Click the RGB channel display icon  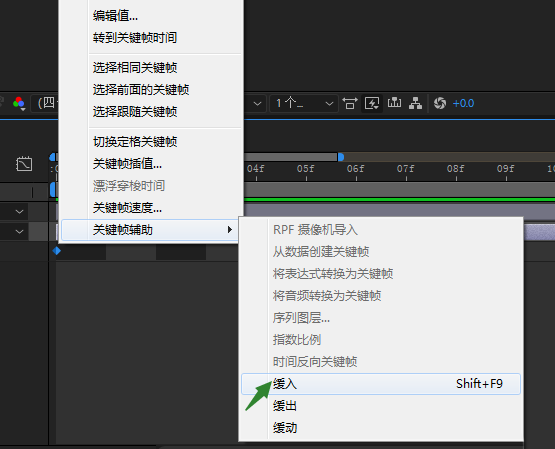click(x=19, y=103)
